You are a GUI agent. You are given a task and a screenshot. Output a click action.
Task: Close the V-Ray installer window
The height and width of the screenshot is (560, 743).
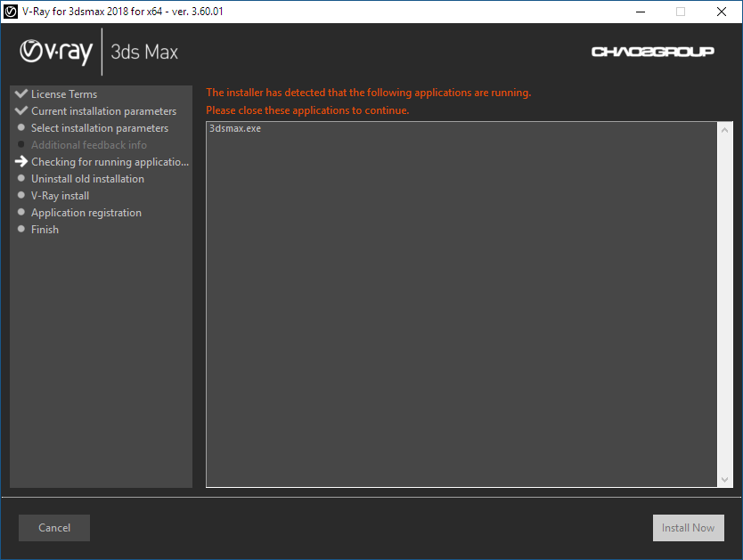(722, 12)
